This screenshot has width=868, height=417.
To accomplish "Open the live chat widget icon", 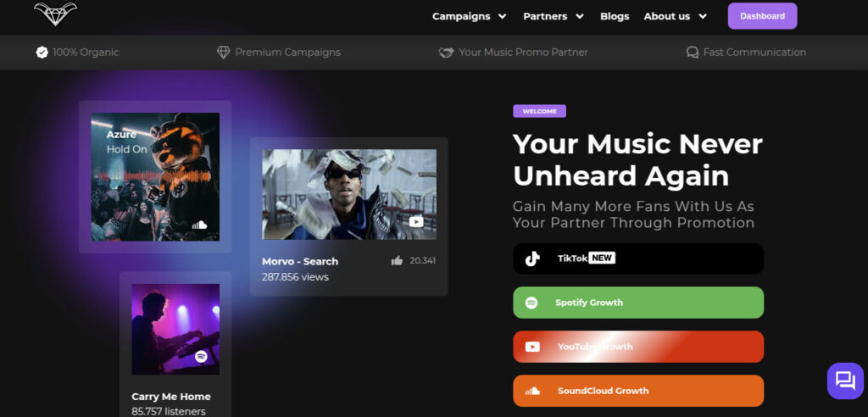I will [845, 381].
